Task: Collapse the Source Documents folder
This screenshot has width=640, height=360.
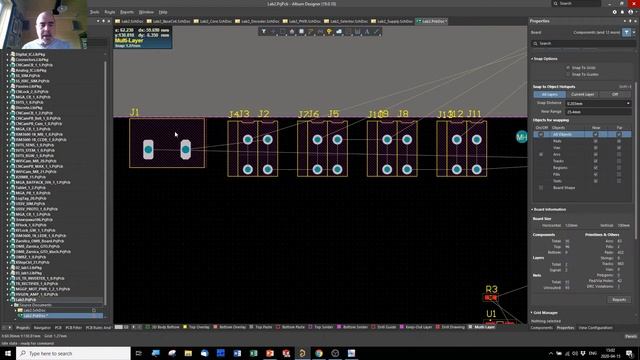Action: (12, 305)
